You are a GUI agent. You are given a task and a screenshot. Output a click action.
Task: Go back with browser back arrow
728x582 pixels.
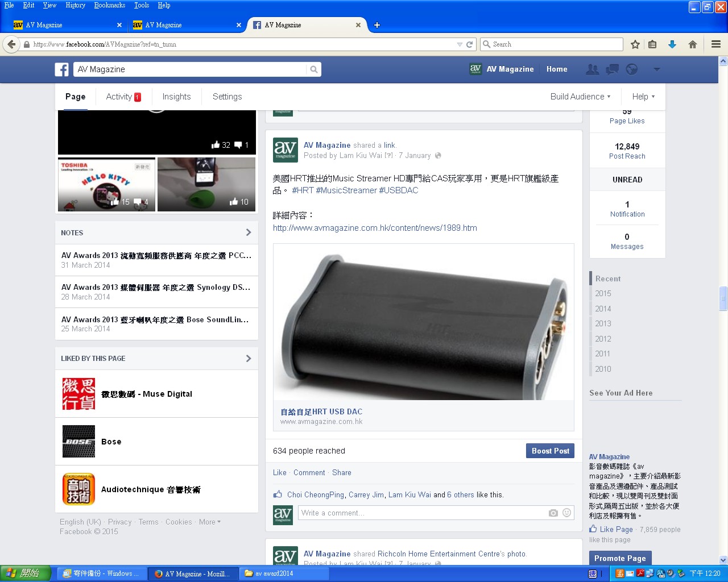point(11,44)
